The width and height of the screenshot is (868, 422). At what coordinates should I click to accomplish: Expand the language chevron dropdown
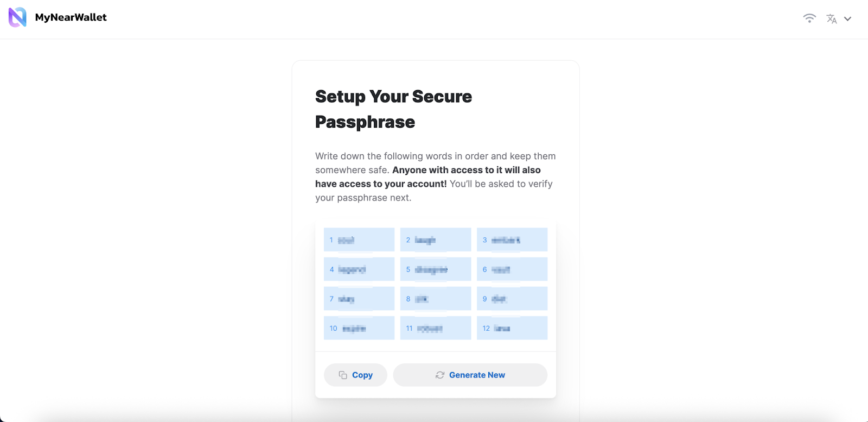coord(848,18)
